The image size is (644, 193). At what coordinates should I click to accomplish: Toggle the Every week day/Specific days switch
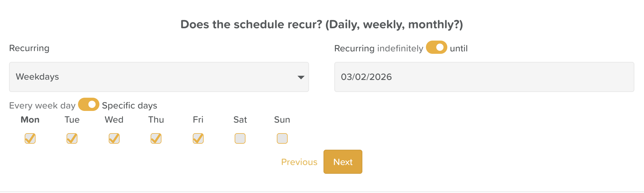coord(89,105)
